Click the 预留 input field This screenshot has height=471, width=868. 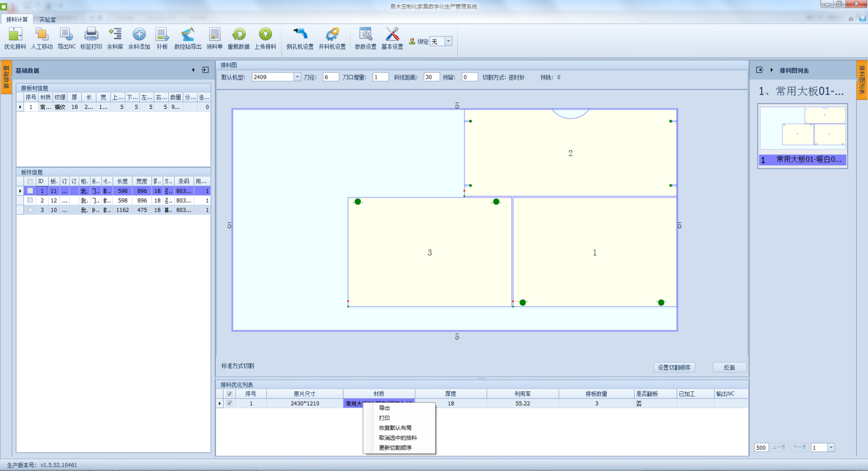(x=469, y=77)
